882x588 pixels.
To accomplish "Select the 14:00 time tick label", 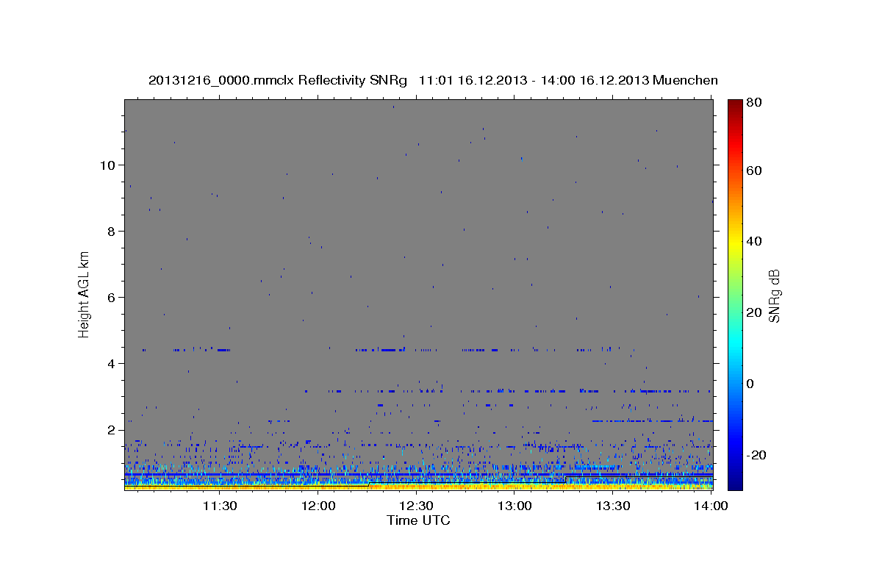I will (x=711, y=505).
